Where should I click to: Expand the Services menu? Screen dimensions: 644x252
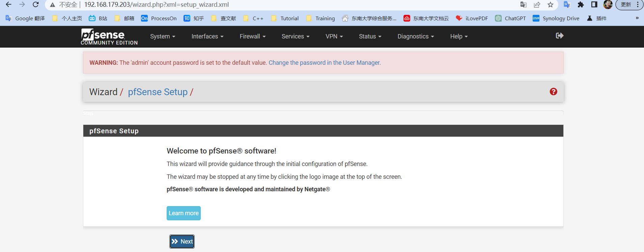coord(296,36)
